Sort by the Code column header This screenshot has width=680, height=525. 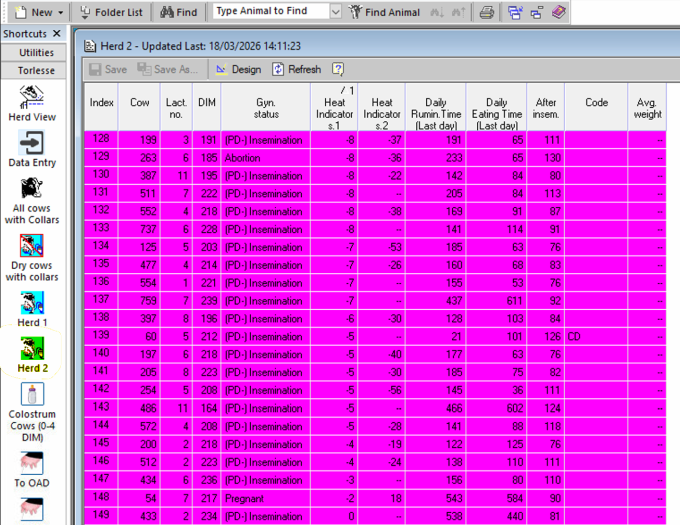[x=596, y=107]
